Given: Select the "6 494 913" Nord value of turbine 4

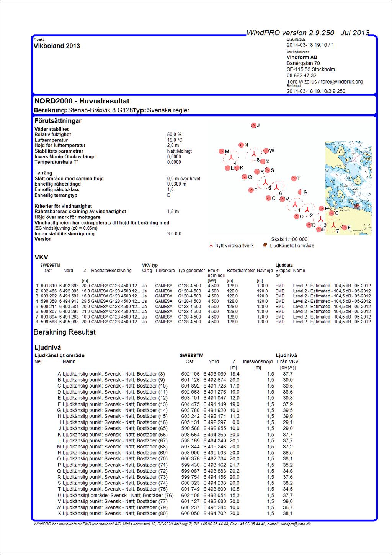Looking at the screenshot, I should (x=69, y=301).
